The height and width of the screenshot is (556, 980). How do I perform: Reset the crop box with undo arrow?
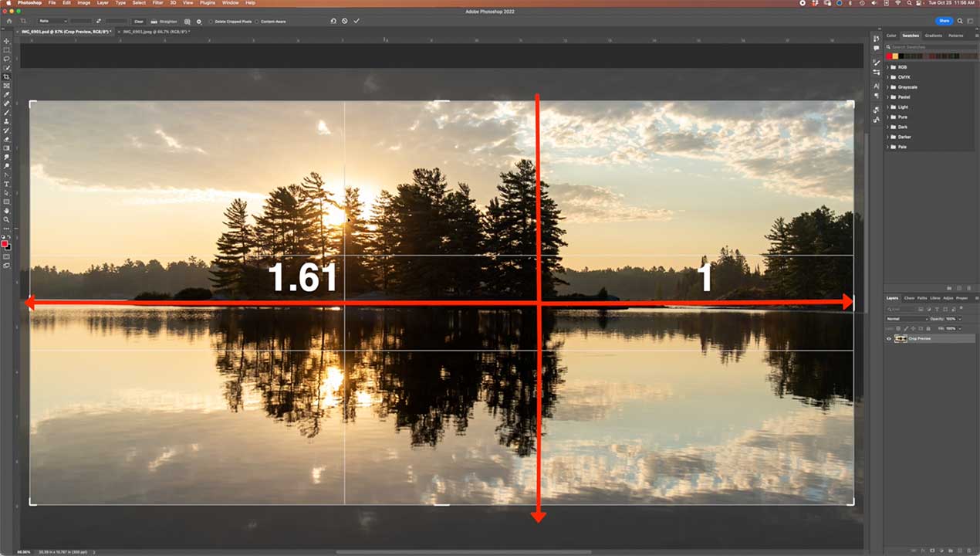(x=333, y=21)
